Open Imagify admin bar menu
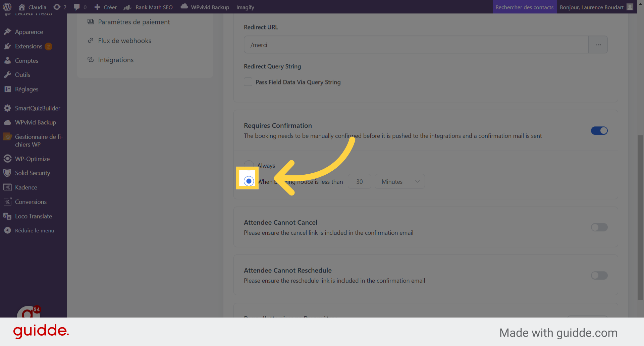644x346 pixels. (x=245, y=7)
